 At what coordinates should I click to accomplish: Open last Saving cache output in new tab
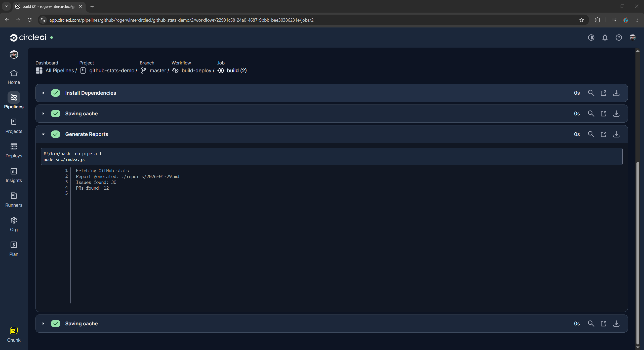tap(603, 324)
